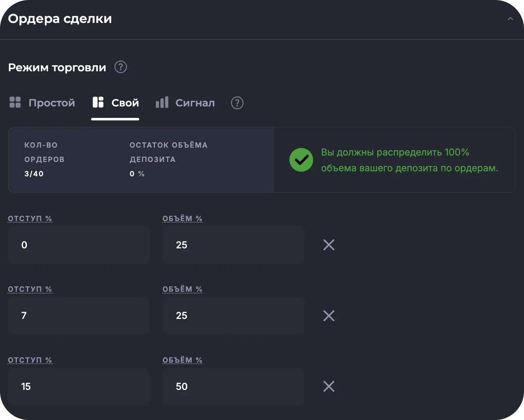
Task: Switch to the Простой trading mode tab
Action: pos(52,103)
